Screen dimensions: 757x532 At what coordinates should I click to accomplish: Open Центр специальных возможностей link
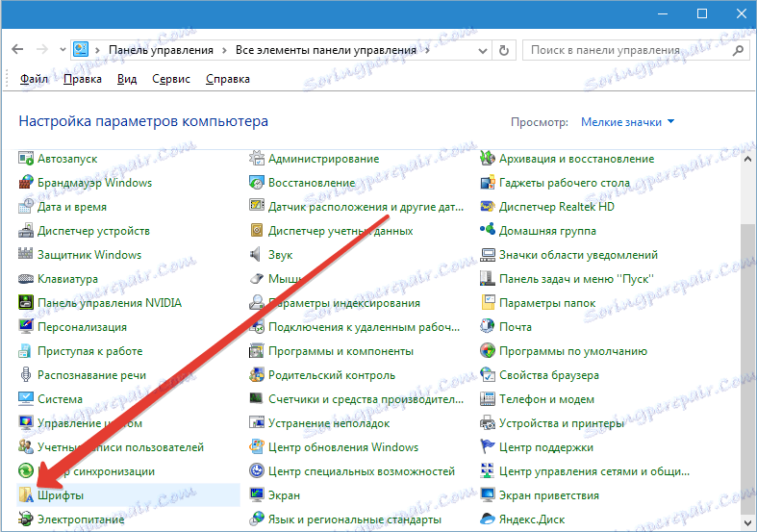click(362, 471)
